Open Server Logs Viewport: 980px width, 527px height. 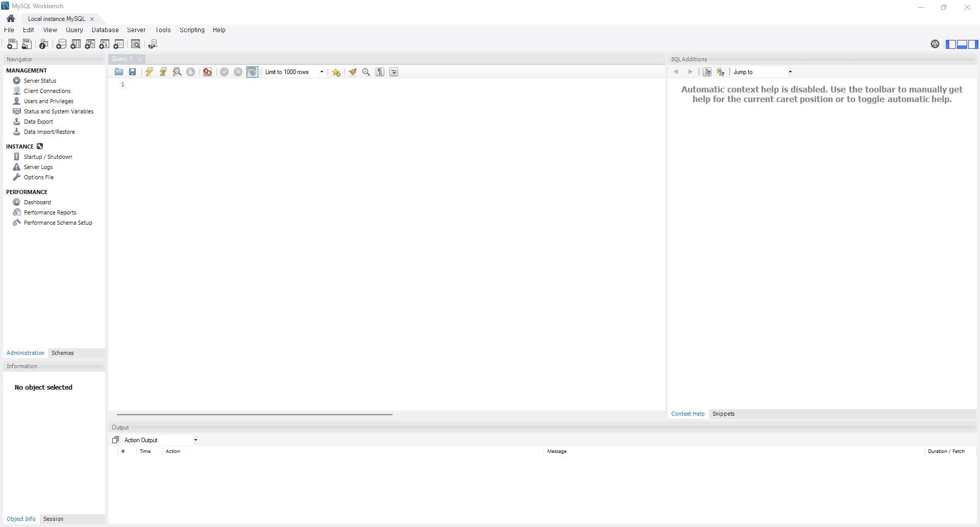tap(38, 167)
